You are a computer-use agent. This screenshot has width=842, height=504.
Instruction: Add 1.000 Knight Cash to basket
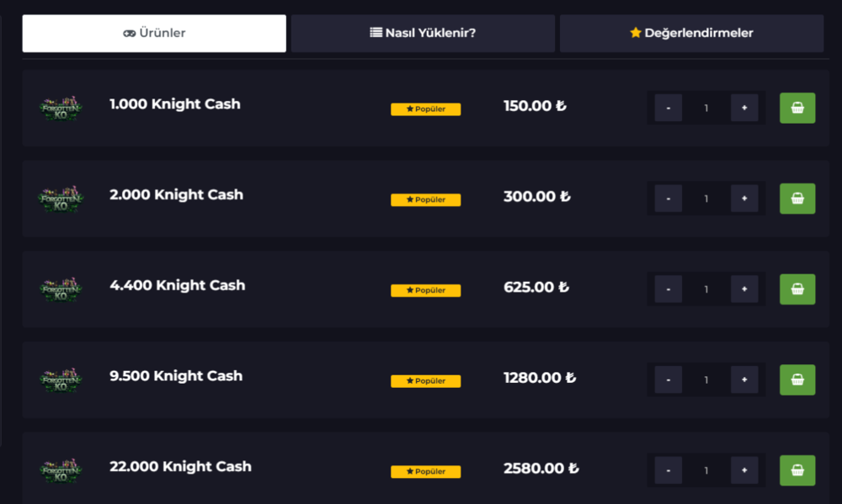tap(797, 108)
